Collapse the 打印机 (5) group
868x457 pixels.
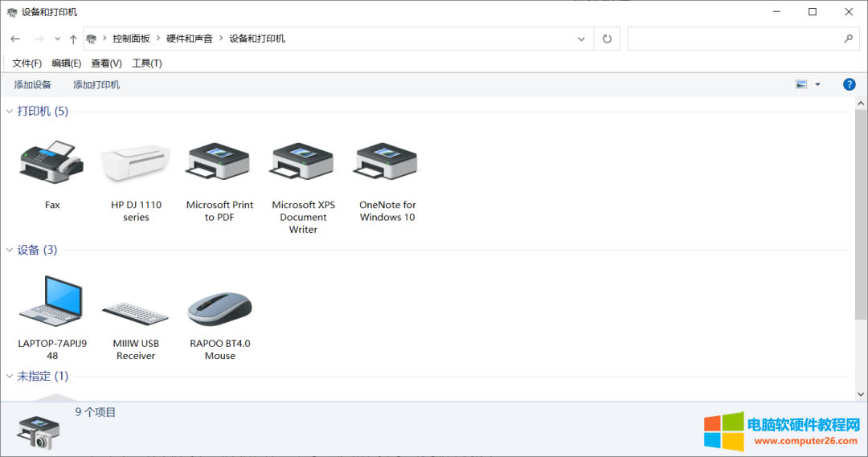click(x=10, y=112)
